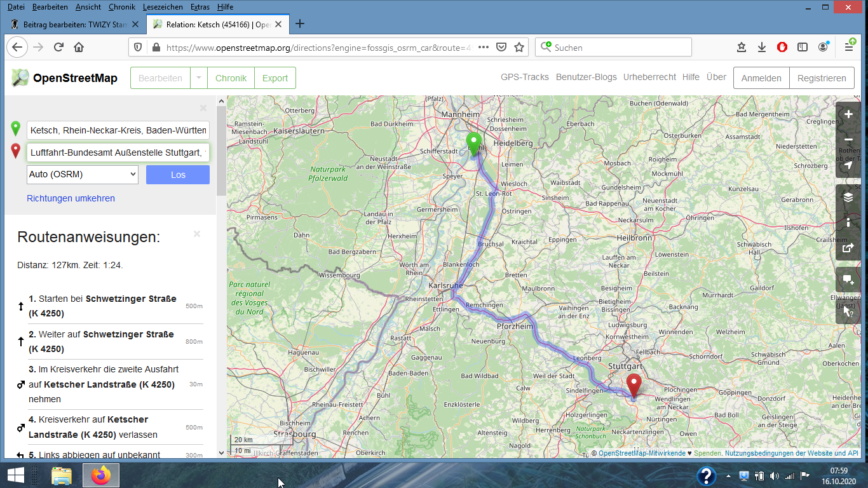Open the map layers panel

[848, 197]
